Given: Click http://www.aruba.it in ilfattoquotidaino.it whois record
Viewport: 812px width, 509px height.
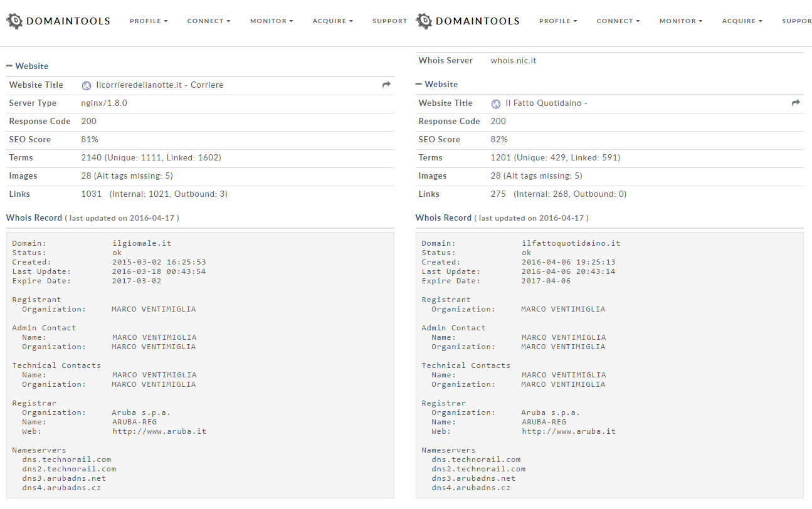Looking at the screenshot, I should 569,431.
